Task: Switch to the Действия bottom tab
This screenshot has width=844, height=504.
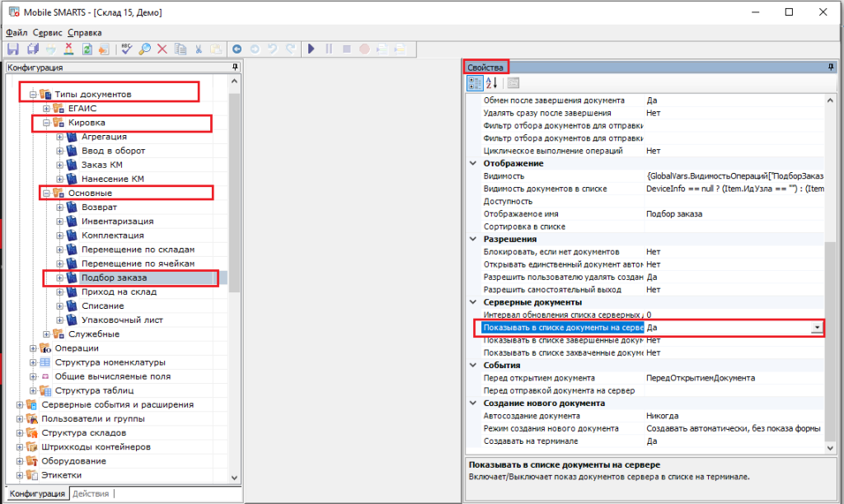Action: pos(91,493)
